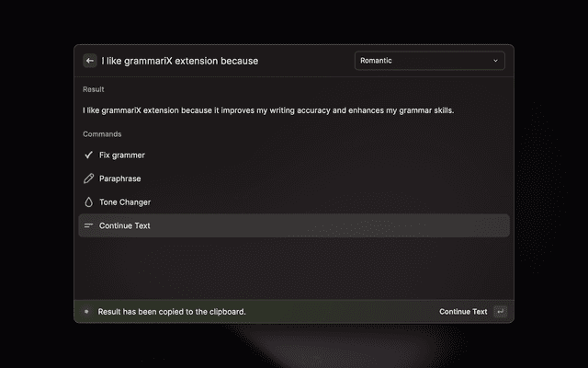Click the clipboard copied notification message
Viewport: 588px width, 368px height.
tap(172, 312)
